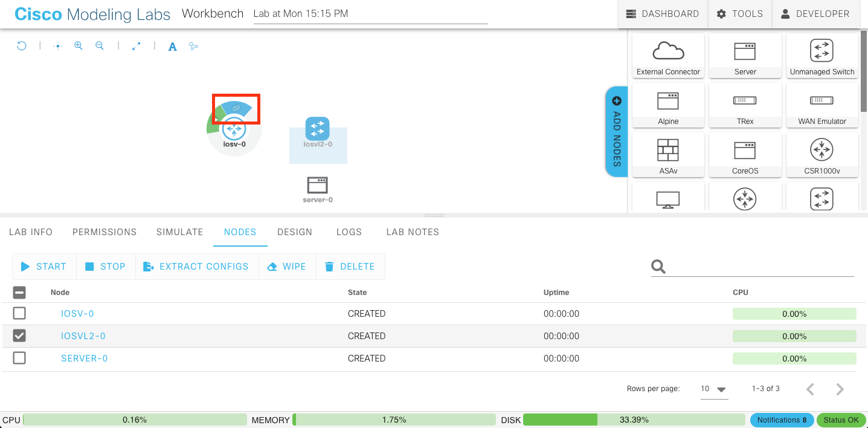This screenshot has width=868, height=428.
Task: Click the node palette scrollbar
Action: click(864, 73)
